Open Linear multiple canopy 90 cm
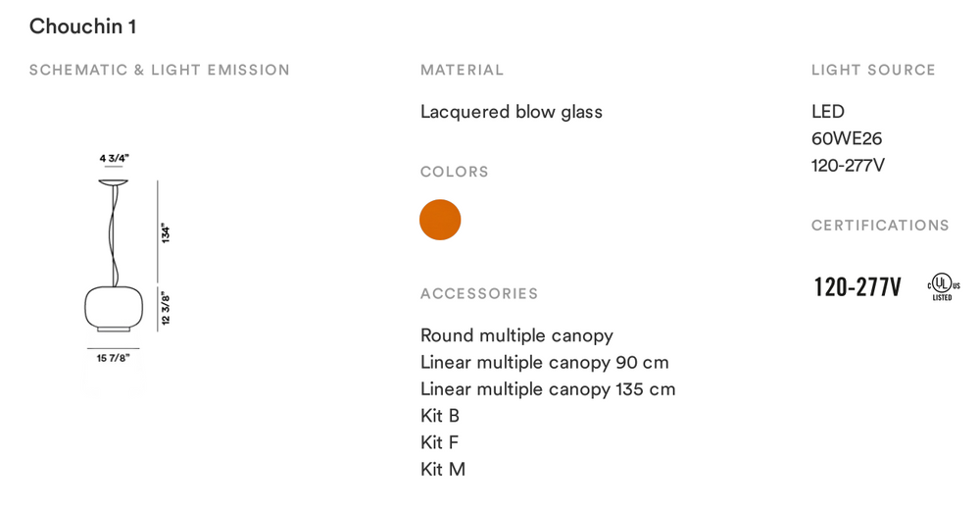This screenshot has height=509, width=980. point(544,362)
